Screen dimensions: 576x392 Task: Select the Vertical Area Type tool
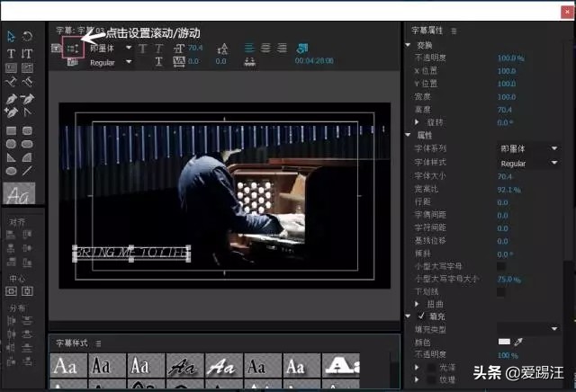[x=27, y=67]
